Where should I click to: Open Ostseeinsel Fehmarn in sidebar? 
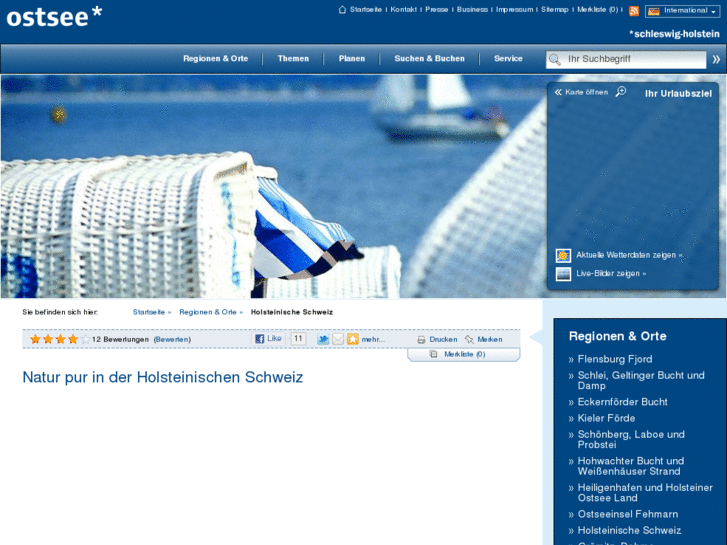click(x=628, y=514)
